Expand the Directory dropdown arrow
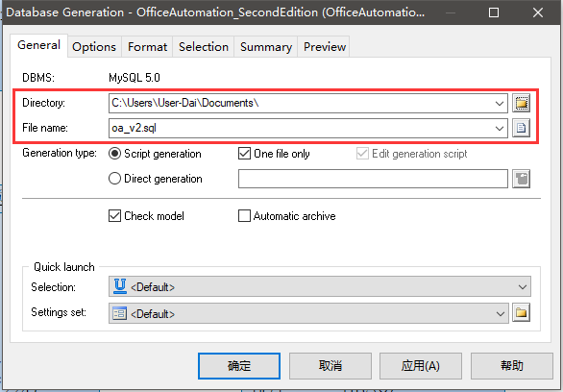The image size is (563, 392). coord(499,104)
